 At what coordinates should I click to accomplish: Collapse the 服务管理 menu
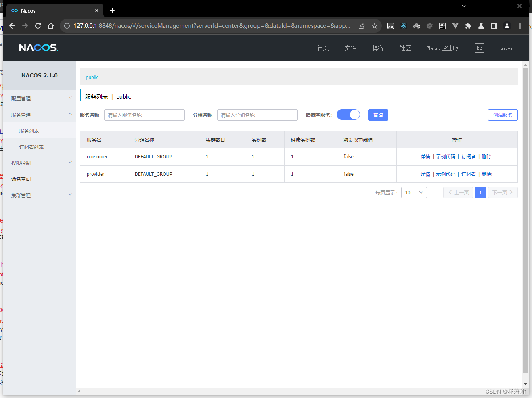tap(40, 115)
